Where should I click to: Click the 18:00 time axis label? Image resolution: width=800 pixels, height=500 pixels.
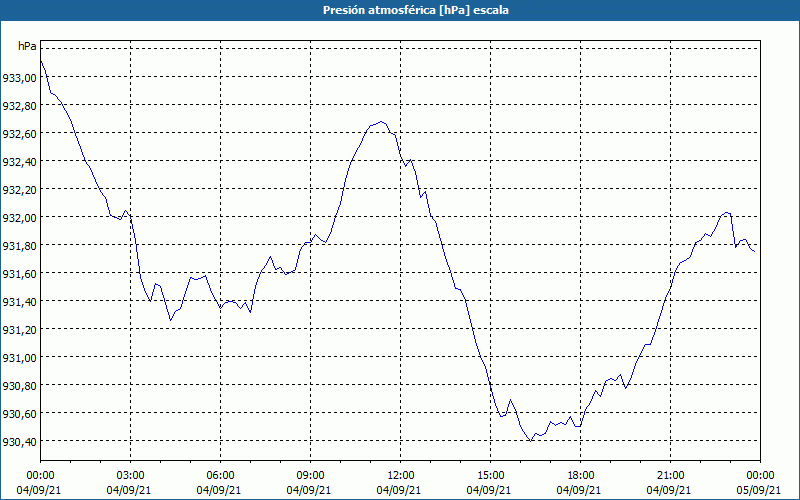coord(581,476)
